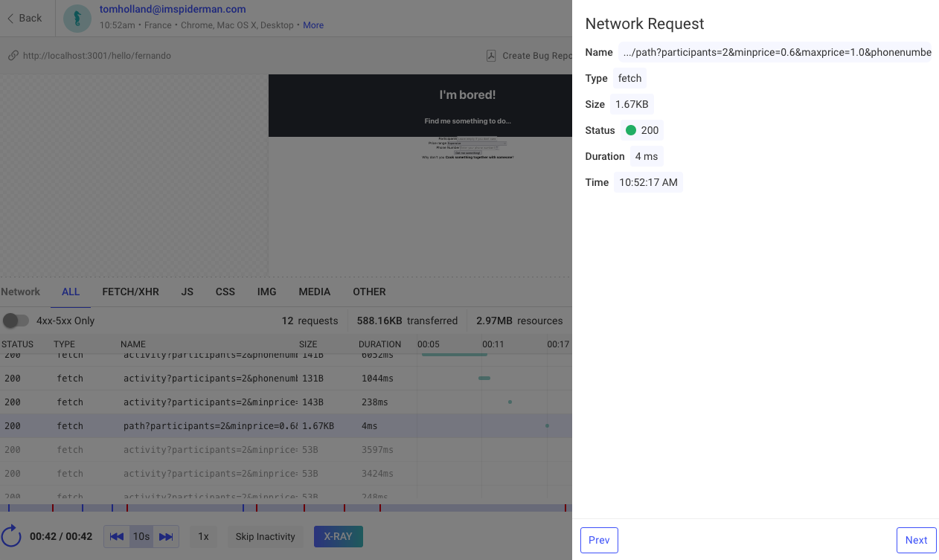Expand session details via More link

[313, 25]
